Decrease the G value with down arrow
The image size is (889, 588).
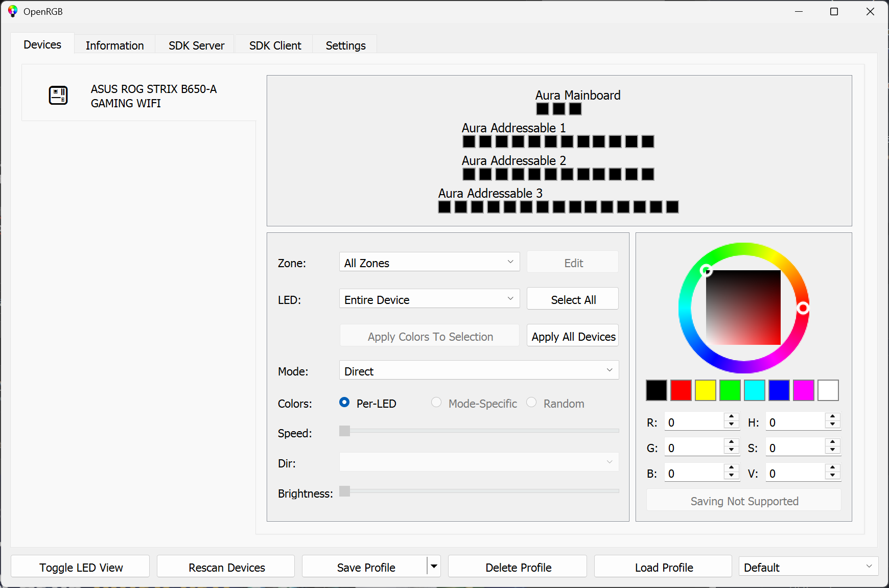click(732, 451)
